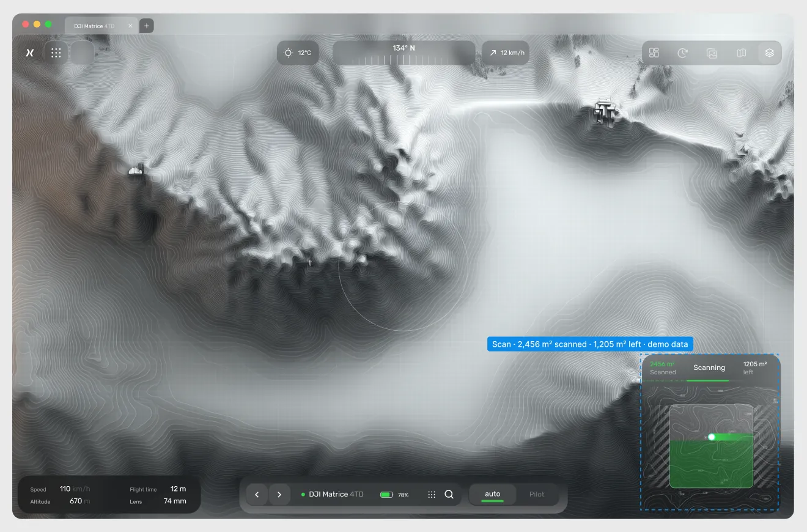Open the dots grid in bottom drone bar

431,494
